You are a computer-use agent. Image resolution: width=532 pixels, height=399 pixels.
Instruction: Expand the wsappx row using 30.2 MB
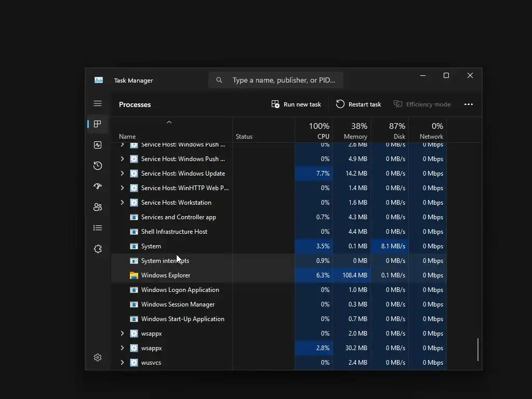[122, 348]
